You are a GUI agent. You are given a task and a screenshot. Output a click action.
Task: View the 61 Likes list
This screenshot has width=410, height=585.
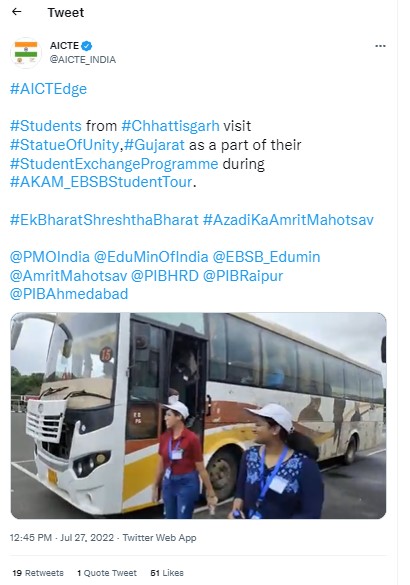167,573
